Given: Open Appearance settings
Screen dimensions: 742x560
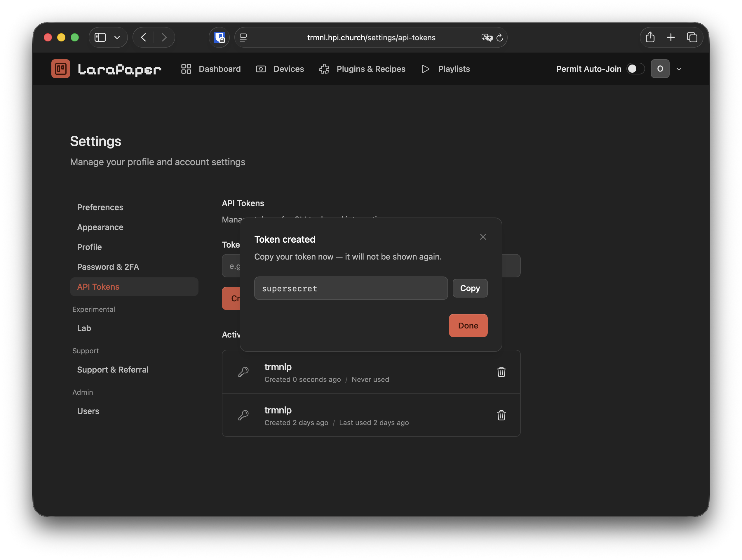Looking at the screenshot, I should point(100,227).
